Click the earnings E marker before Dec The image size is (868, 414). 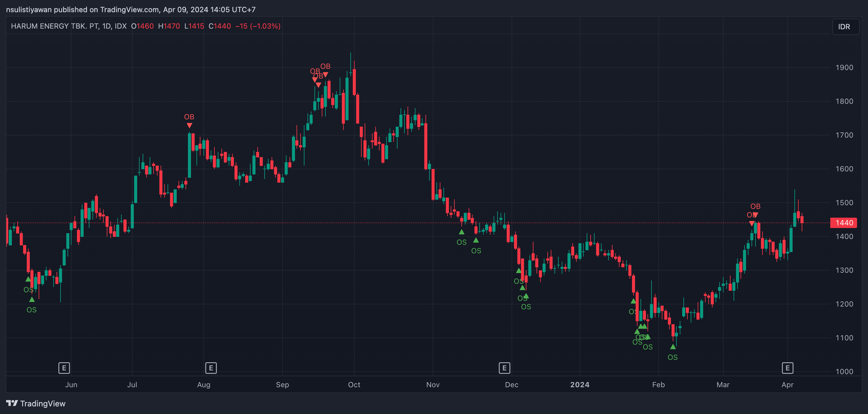[505, 368]
